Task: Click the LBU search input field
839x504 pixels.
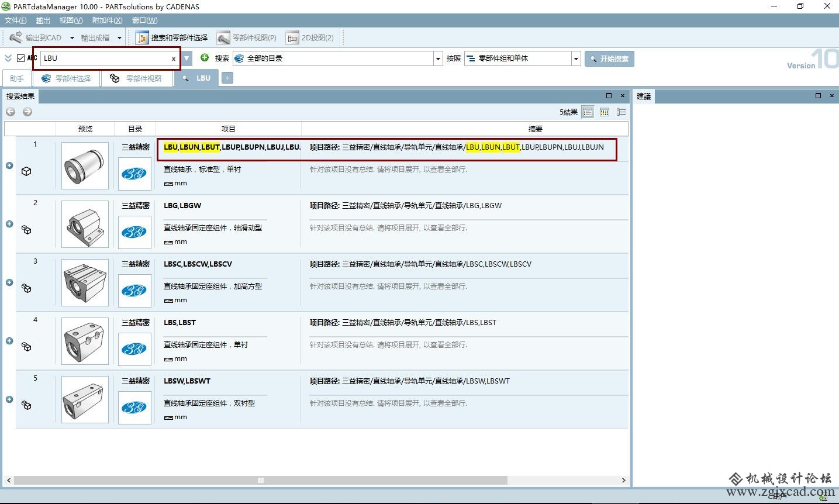Action: pos(105,58)
